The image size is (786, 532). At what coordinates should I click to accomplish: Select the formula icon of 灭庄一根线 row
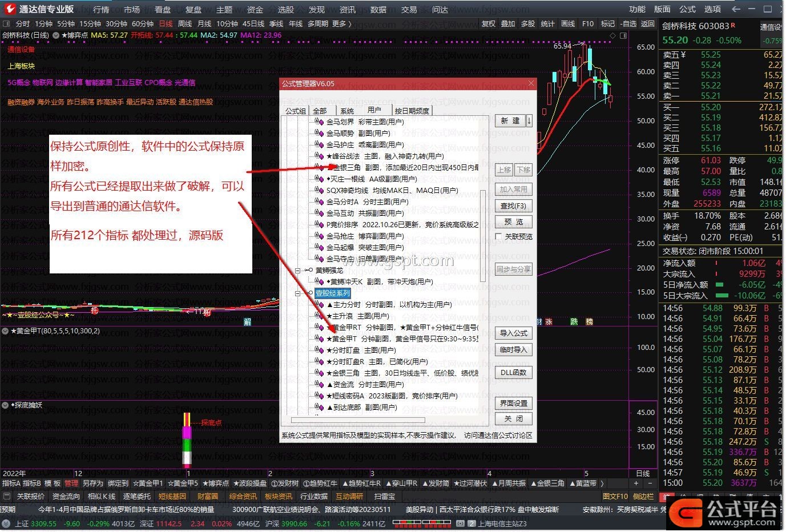[319, 179]
